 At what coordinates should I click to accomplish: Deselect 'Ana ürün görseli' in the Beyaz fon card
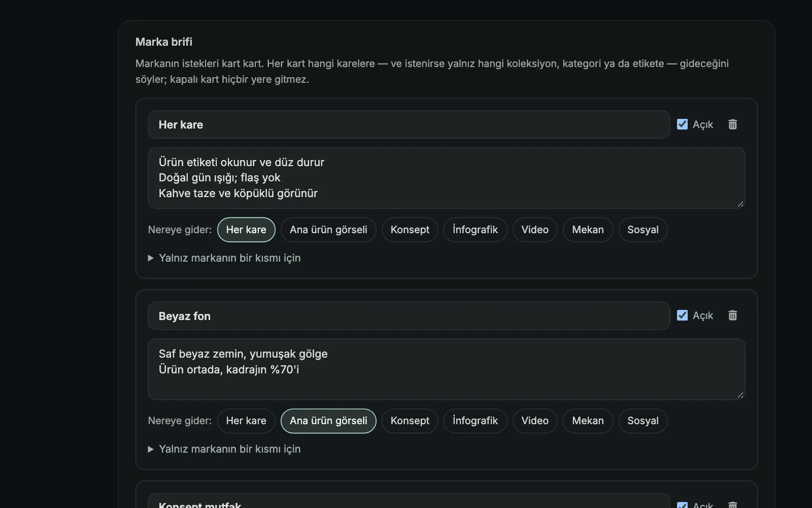(328, 421)
